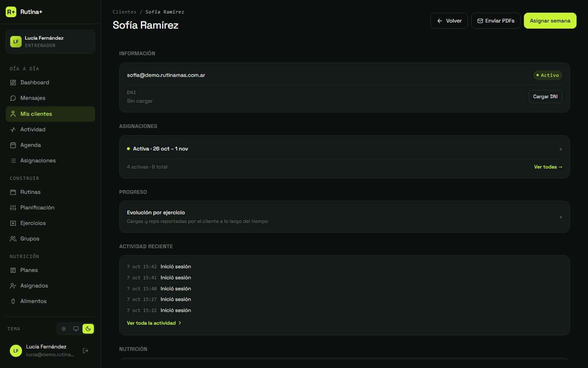
Task: Switch theme to light mode sun
Action: (64, 329)
